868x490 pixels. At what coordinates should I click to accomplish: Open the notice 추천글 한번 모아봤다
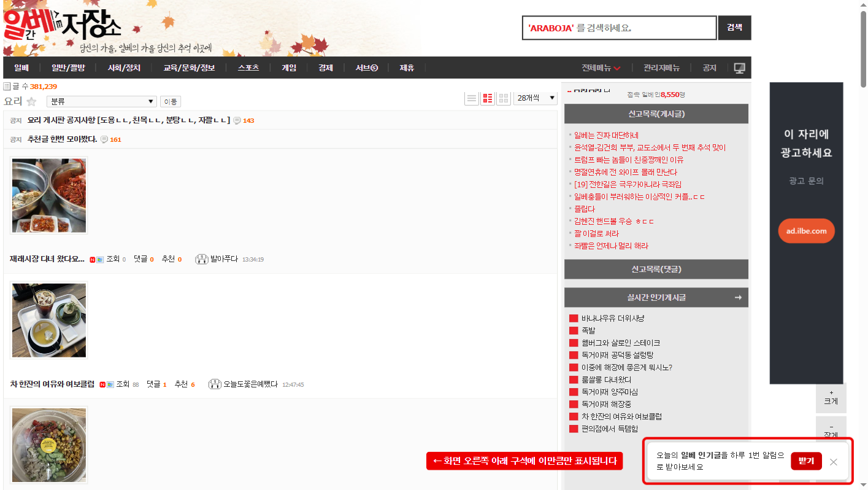tap(63, 139)
